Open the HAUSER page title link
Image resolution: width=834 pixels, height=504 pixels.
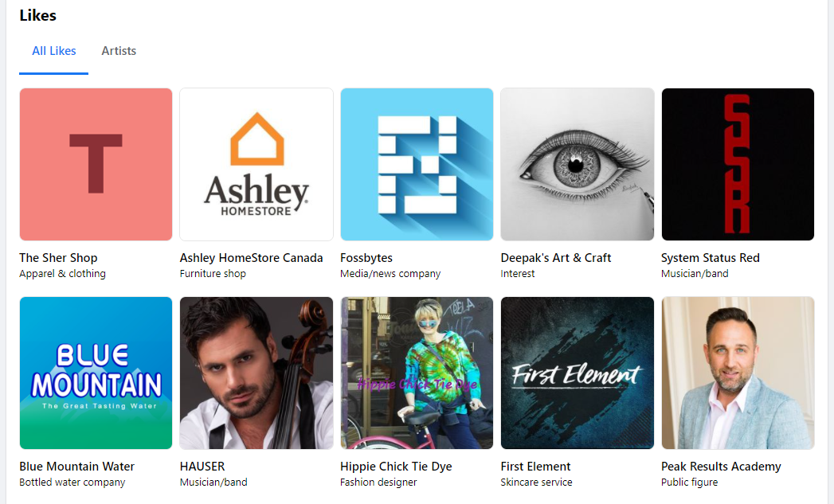pyautogui.click(x=202, y=467)
